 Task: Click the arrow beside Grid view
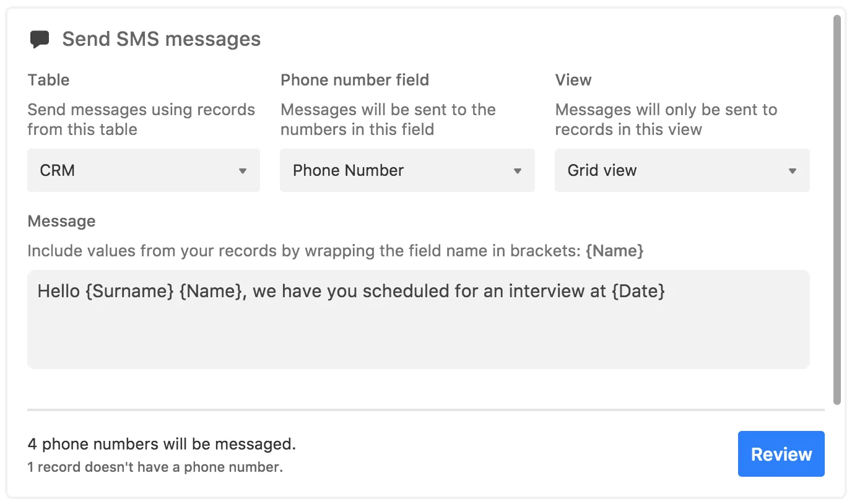coord(792,171)
